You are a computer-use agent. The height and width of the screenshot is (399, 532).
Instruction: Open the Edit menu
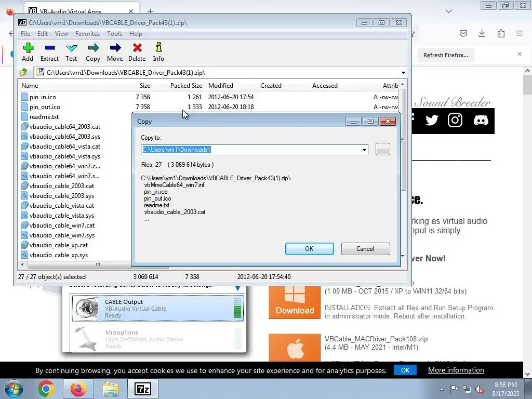click(x=43, y=34)
